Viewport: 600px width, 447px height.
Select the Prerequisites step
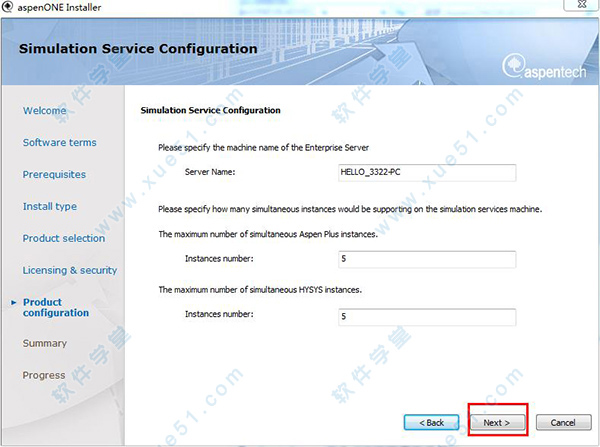click(54, 175)
